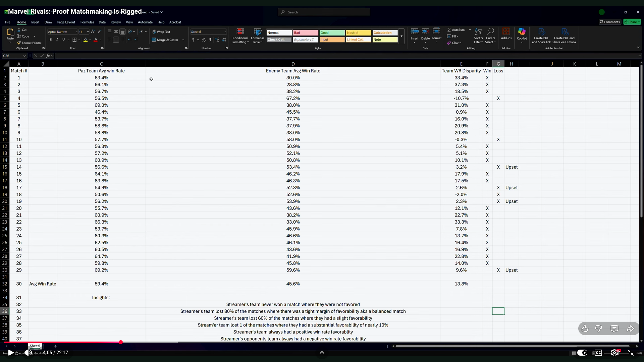
Task: Open the Comments button
Action: click(x=610, y=22)
